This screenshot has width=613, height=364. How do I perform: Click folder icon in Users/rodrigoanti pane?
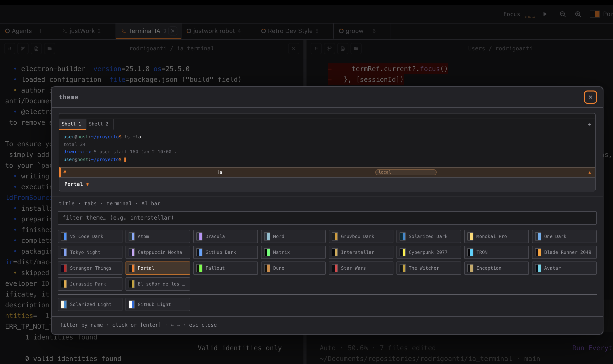(x=356, y=49)
